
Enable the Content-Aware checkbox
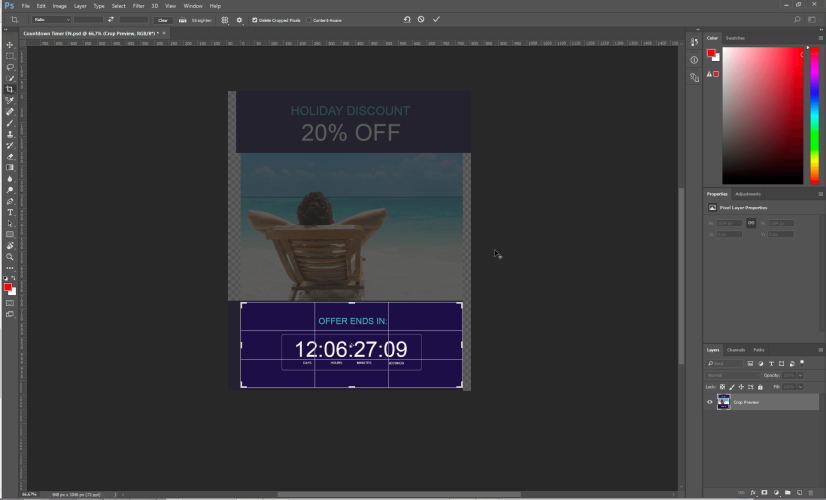(x=309, y=20)
